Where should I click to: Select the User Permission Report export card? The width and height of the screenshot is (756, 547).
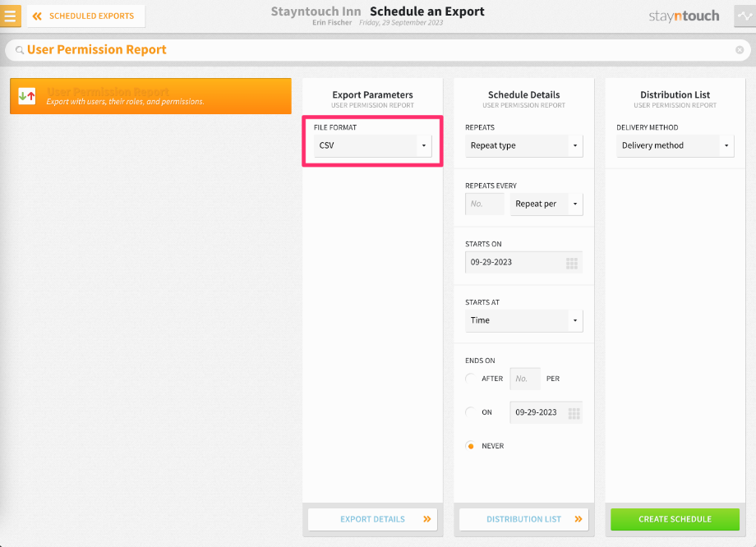[150, 96]
